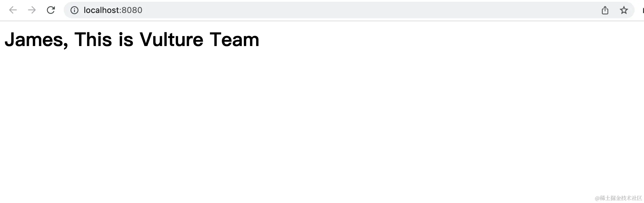Click the word "is" in the heading
The width and height of the screenshot is (644, 203).
(126, 40)
